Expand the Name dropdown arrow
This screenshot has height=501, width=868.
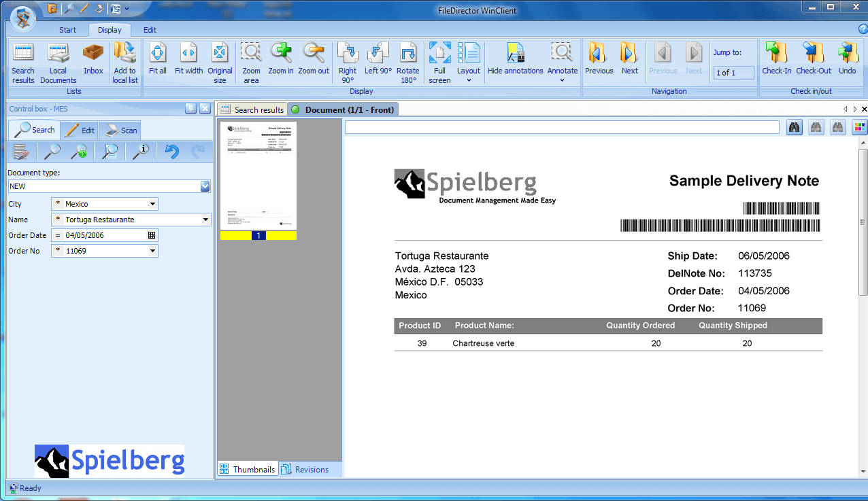[206, 220]
